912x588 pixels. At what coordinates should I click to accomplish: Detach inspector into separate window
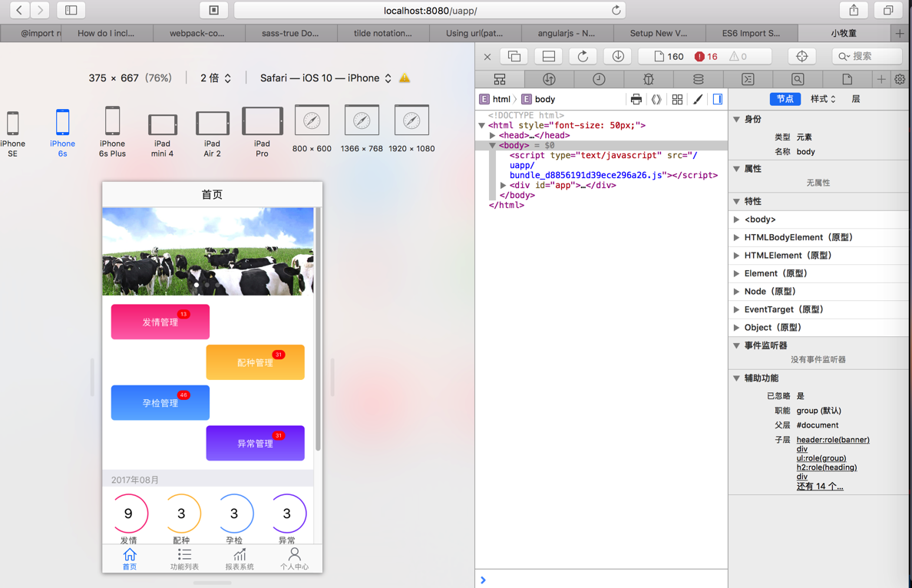pos(514,56)
